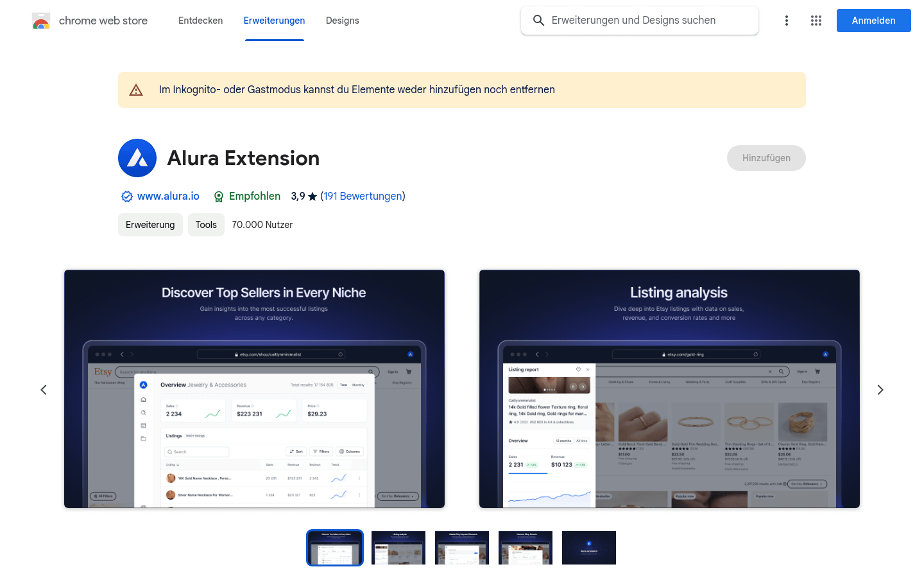Click the warning triangle in the notice banner
Image resolution: width=924 pixels, height=578 pixels.
135,90
